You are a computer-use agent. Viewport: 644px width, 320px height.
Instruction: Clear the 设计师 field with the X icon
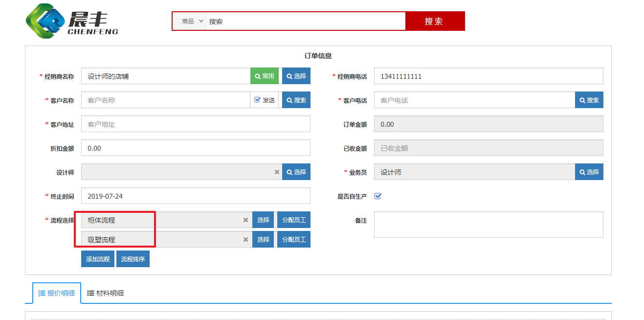(x=277, y=172)
